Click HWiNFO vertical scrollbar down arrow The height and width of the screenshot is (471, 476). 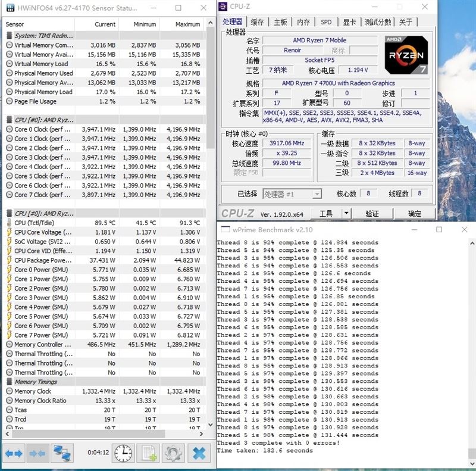pos(210,425)
